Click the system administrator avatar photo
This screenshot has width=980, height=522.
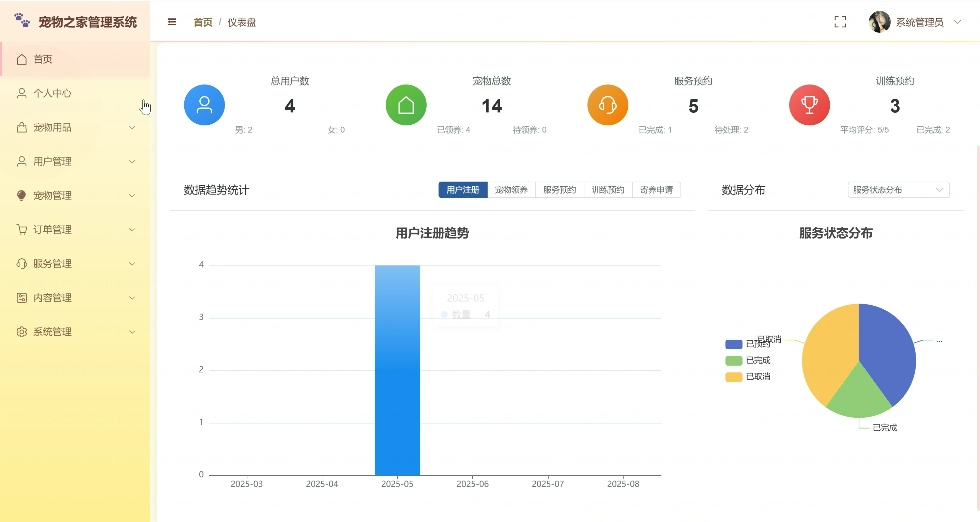[x=879, y=22]
